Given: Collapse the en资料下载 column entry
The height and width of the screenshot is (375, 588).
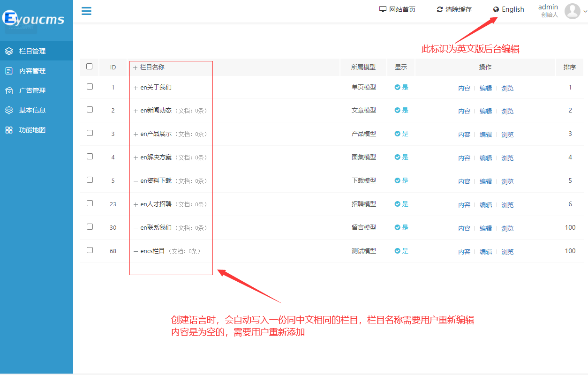Looking at the screenshot, I should [x=136, y=180].
